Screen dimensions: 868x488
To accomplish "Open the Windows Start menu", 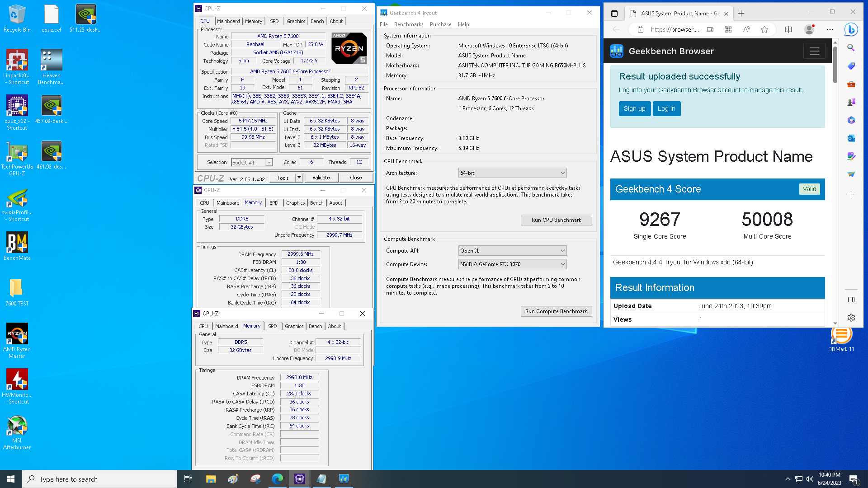I will tap(11, 479).
